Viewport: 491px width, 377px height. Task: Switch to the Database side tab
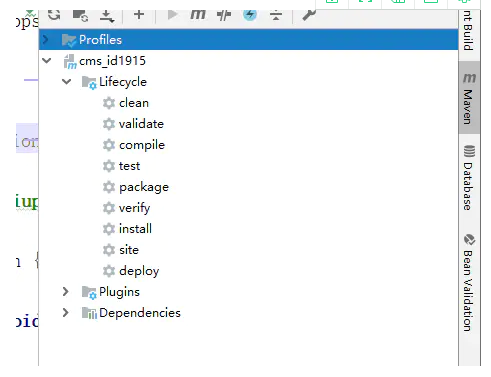click(x=469, y=178)
